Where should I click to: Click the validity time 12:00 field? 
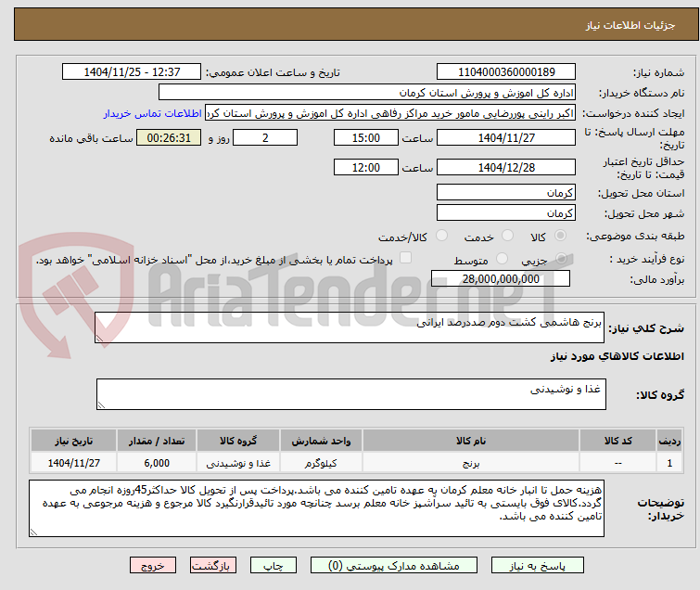[366, 167]
